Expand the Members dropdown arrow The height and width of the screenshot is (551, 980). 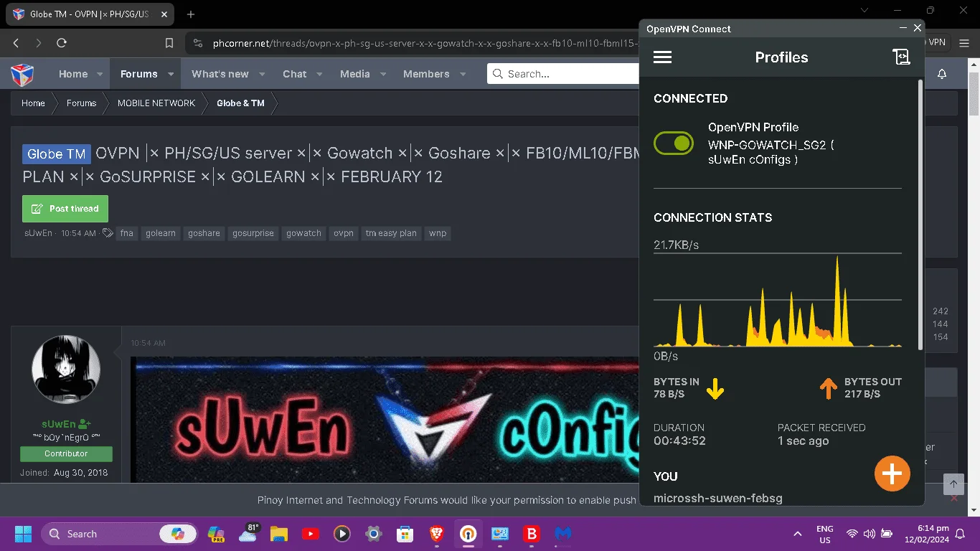click(x=463, y=74)
